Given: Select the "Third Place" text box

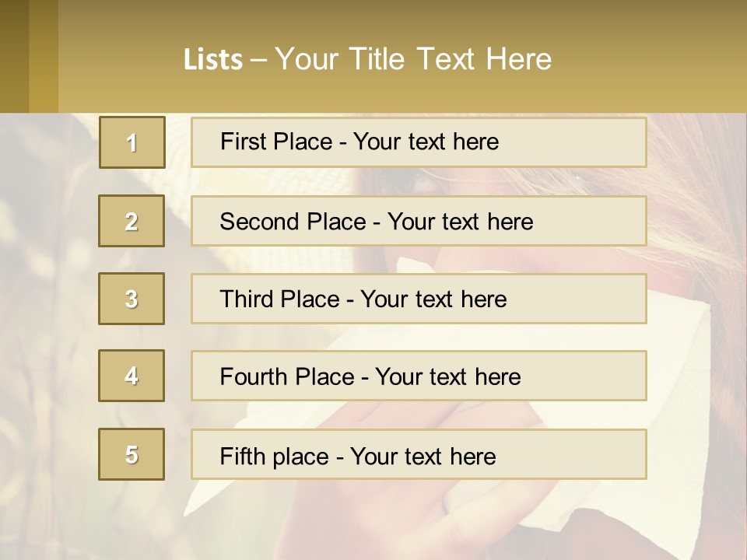Looking at the screenshot, I should click(x=419, y=299).
